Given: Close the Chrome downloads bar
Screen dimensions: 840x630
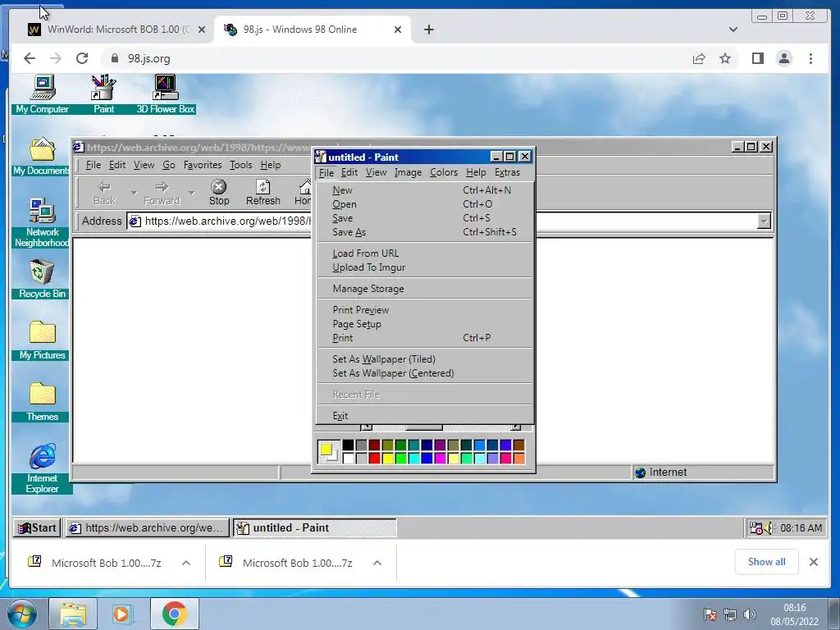Looking at the screenshot, I should 813,562.
